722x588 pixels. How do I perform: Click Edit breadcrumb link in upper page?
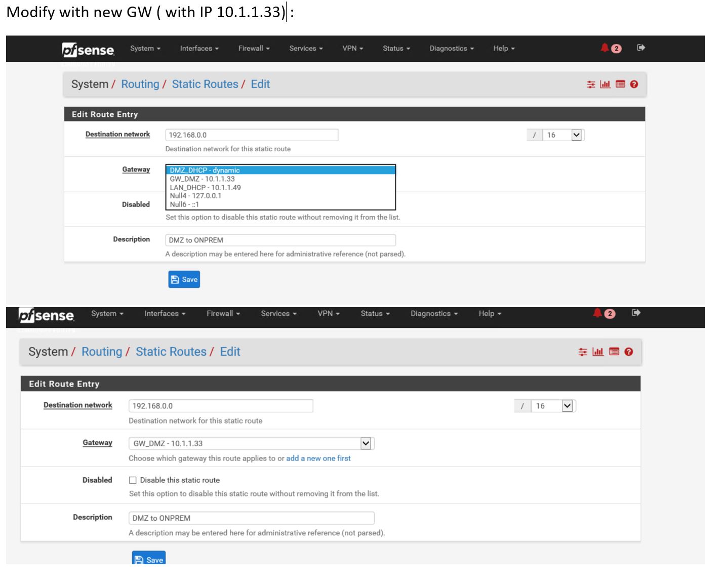[260, 85]
